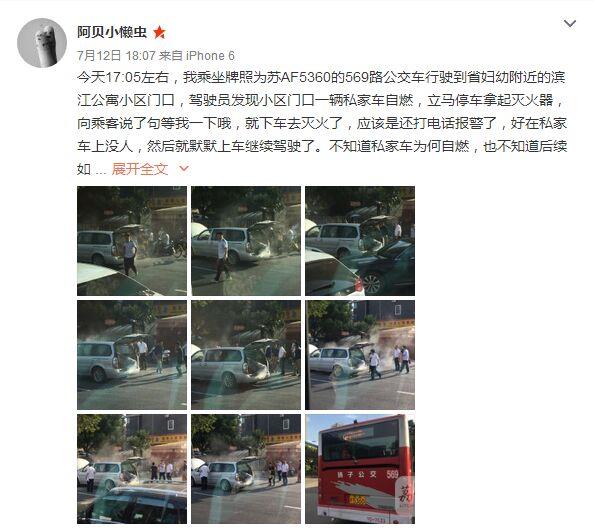Open bottom-middle photo of van and bystanders

click(x=246, y=469)
